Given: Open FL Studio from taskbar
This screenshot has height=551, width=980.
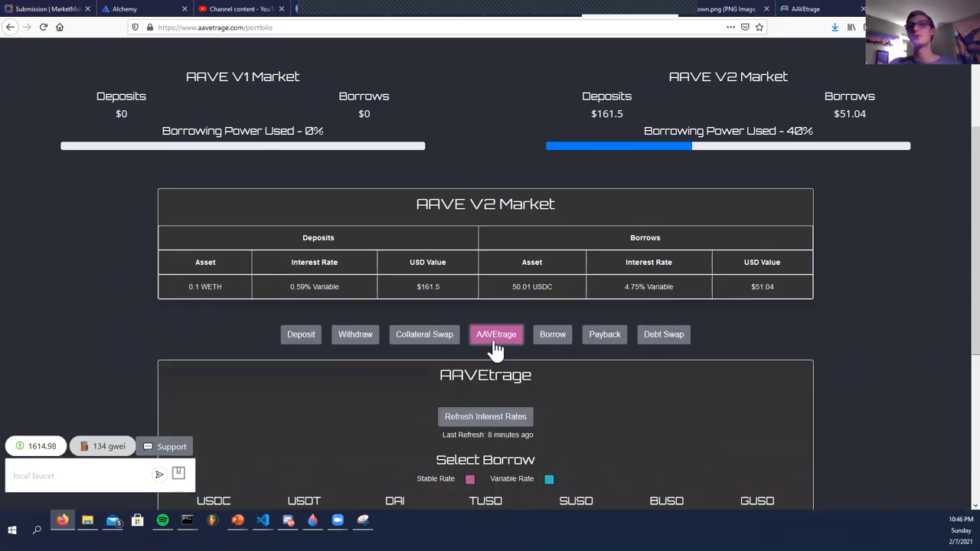Looking at the screenshot, I should pos(212,520).
